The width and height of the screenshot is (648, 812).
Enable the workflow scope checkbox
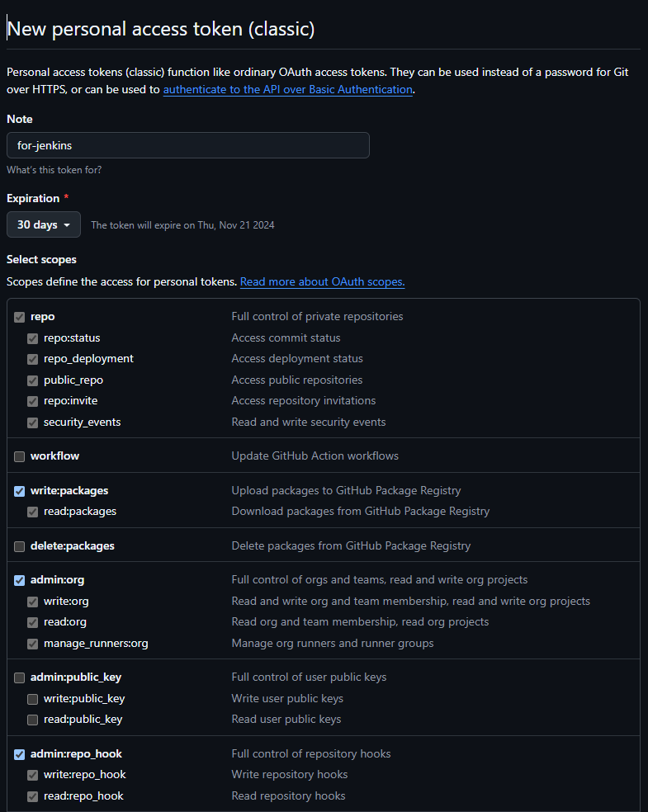pos(20,457)
